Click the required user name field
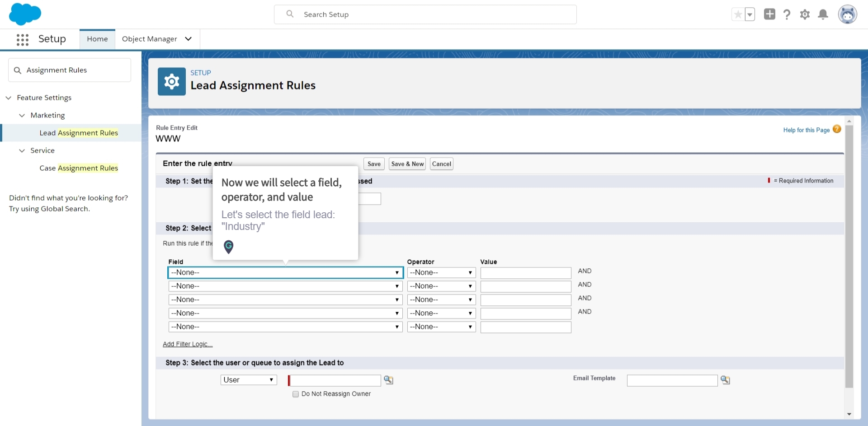Screen dimensions: 868x426 point(335,380)
